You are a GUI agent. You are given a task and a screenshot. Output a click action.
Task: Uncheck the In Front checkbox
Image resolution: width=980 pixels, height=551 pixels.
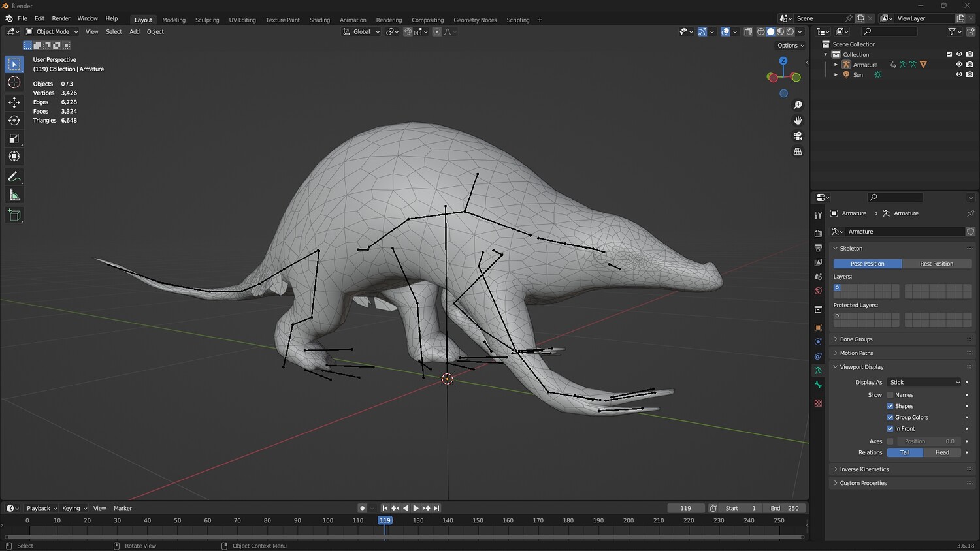pyautogui.click(x=890, y=429)
